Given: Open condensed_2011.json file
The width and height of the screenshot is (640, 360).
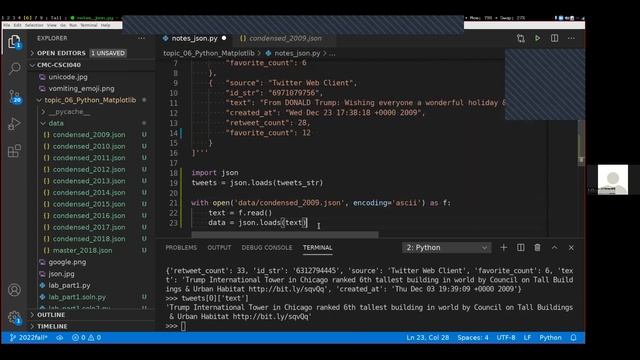Looking at the screenshot, I should (x=89, y=158).
